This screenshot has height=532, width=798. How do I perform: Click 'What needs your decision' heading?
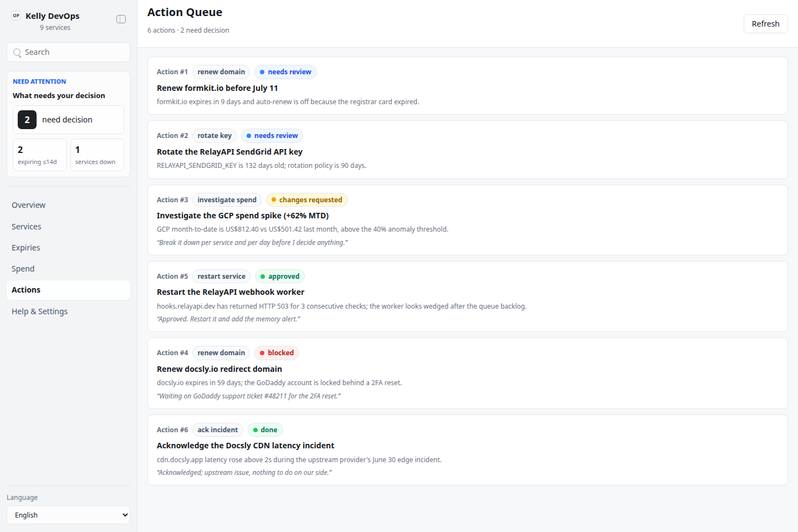(59, 96)
